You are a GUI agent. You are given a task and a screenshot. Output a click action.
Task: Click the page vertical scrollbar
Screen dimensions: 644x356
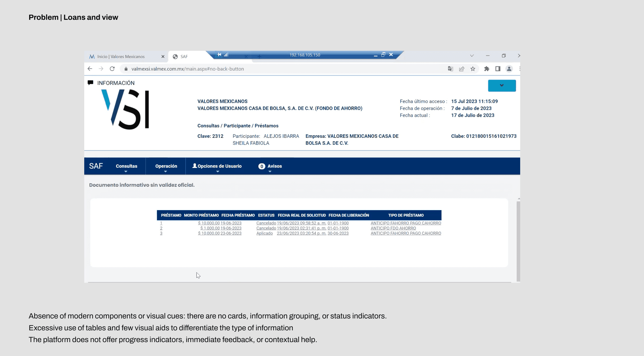point(518,241)
